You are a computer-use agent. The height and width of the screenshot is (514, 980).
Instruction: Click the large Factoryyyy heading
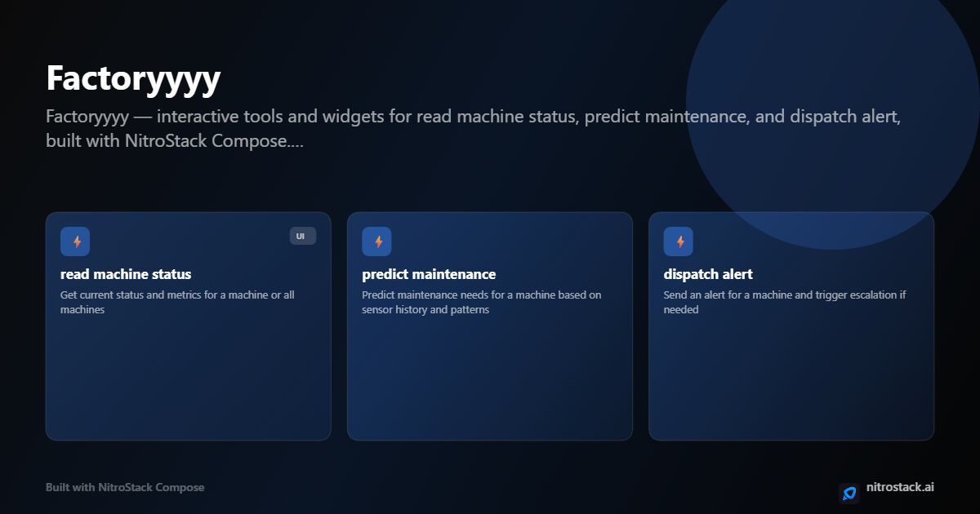(x=133, y=79)
